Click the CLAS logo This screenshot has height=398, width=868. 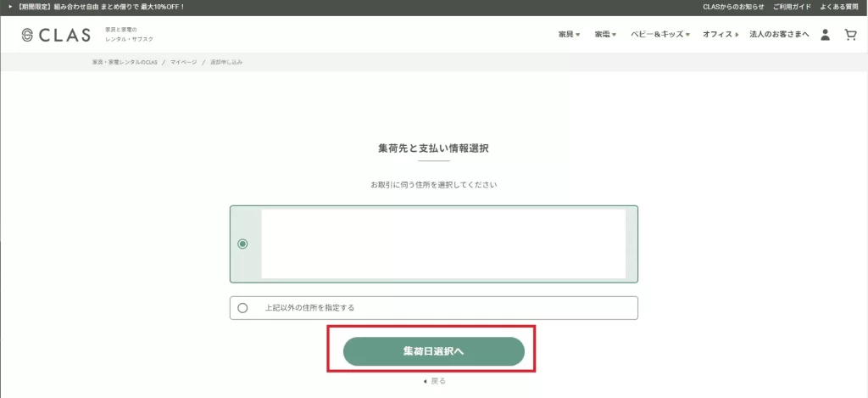[56, 35]
